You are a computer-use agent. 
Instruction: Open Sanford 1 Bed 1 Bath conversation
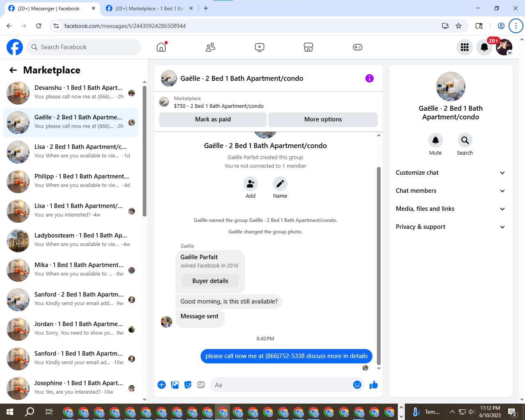pyautogui.click(x=71, y=359)
